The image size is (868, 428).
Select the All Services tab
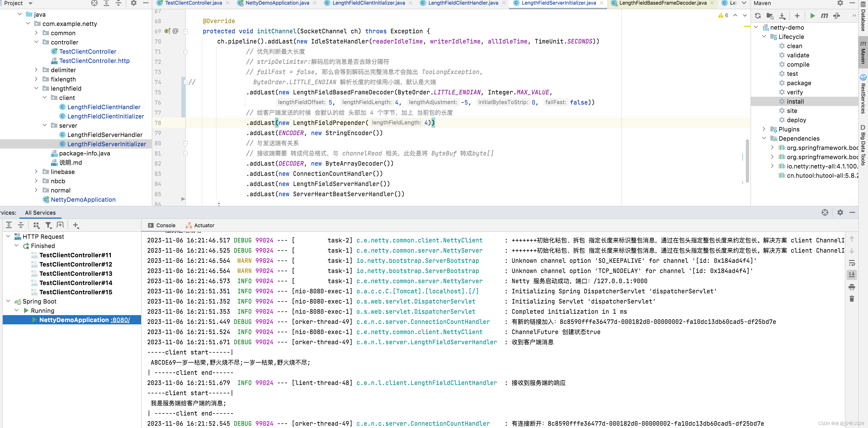[40, 213]
